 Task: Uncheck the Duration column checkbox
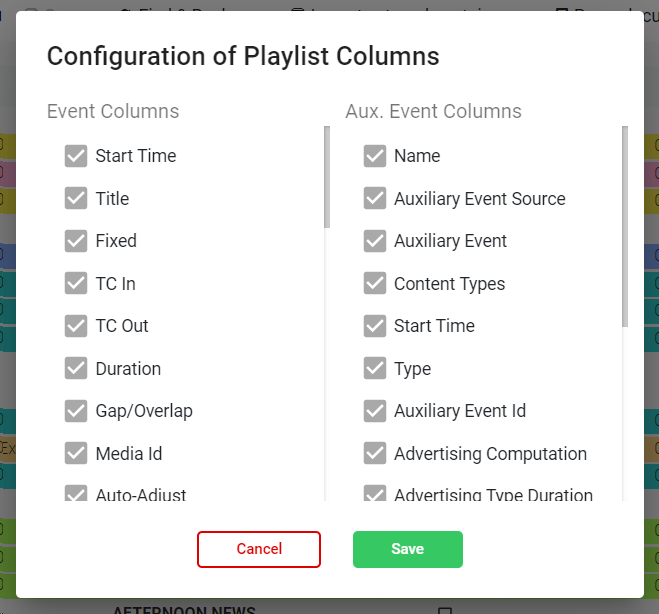[x=76, y=369]
